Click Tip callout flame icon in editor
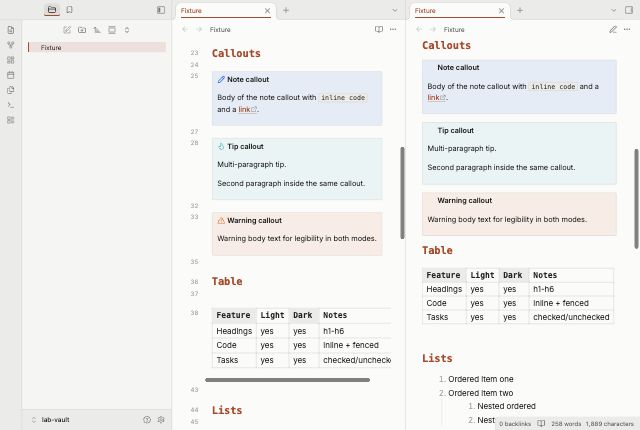 [x=221, y=146]
